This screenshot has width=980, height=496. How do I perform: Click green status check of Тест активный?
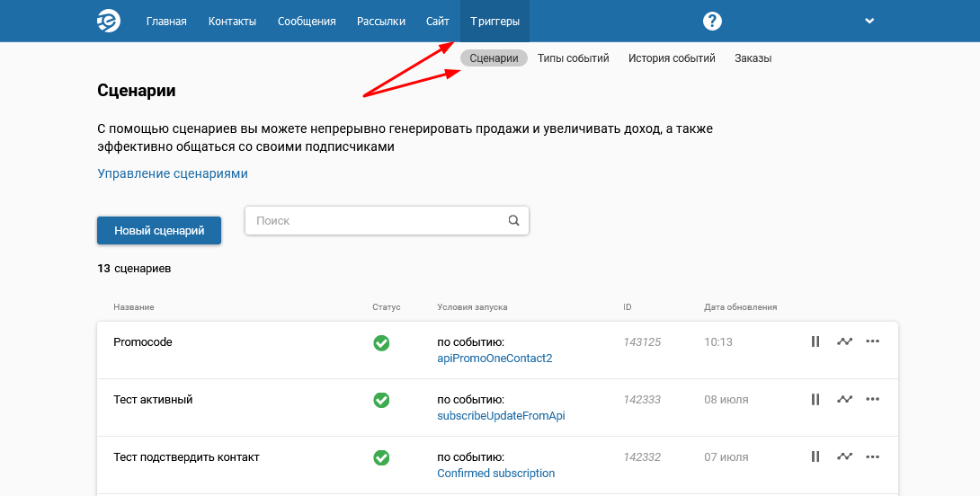coord(381,401)
